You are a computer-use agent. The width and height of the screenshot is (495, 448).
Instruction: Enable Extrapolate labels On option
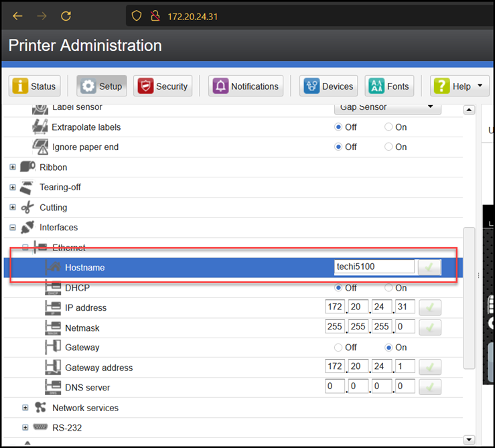coord(388,127)
